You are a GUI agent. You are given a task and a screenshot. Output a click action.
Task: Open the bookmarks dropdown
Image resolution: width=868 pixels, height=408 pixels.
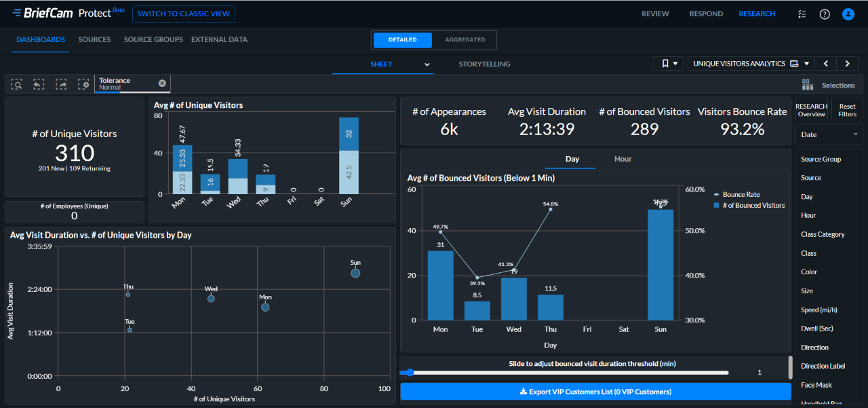tap(668, 64)
